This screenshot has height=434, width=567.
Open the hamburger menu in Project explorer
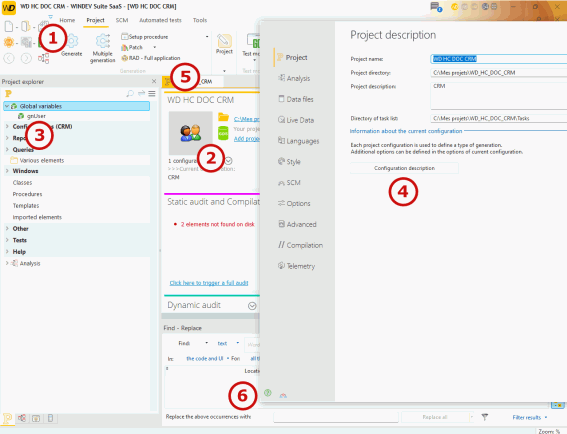152,94
